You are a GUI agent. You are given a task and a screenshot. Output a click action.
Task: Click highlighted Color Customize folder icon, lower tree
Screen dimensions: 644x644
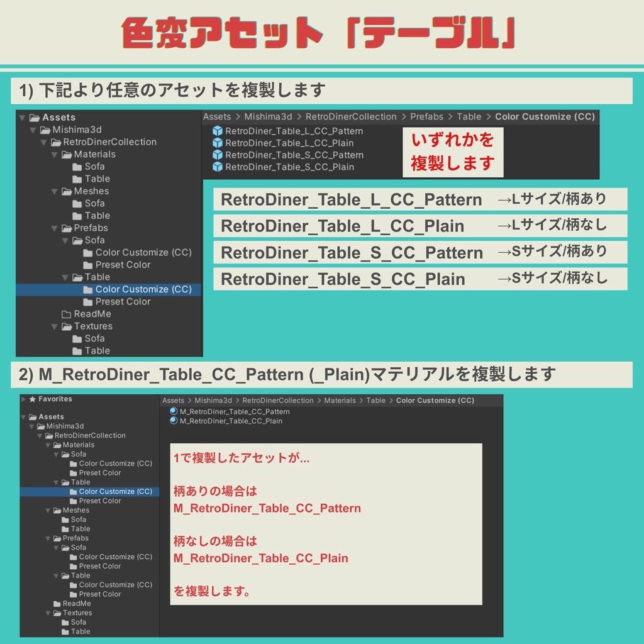point(74,492)
